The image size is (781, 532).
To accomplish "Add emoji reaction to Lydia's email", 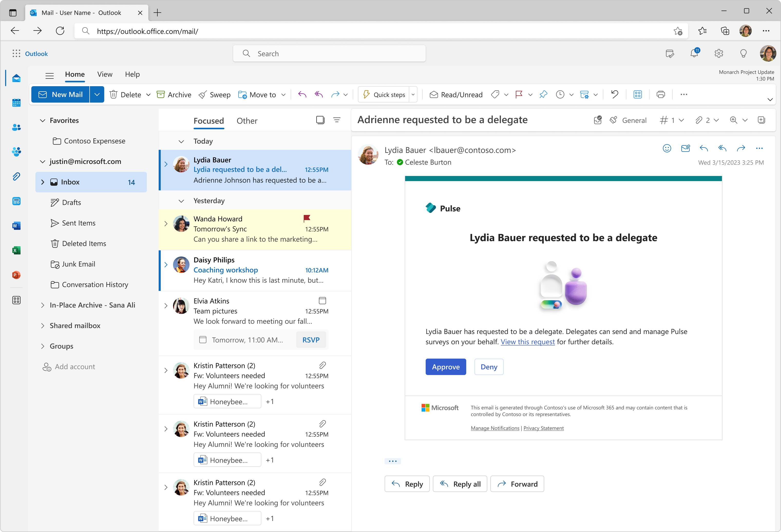I will pos(667,149).
